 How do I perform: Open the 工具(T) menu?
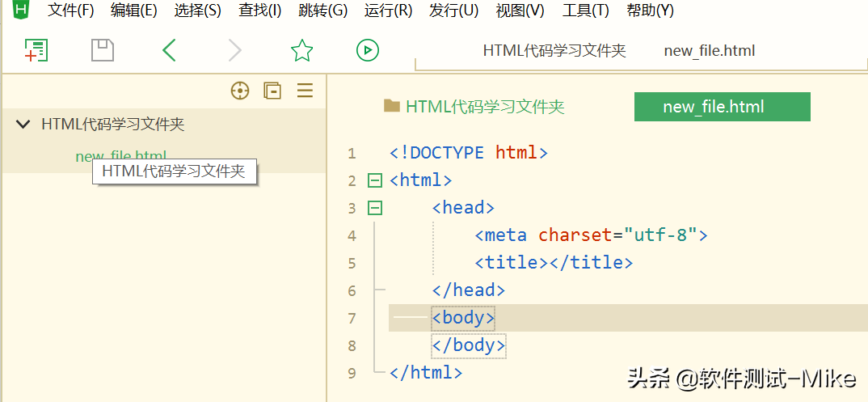586,10
